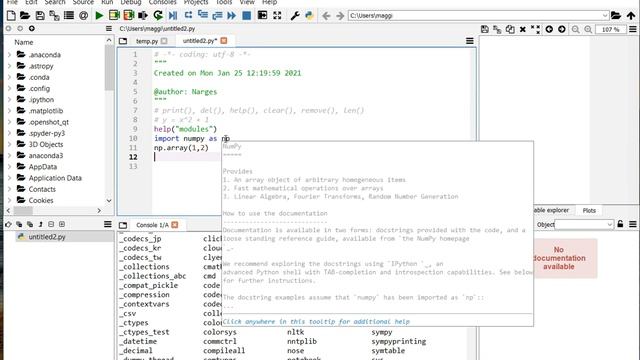
Task: Click the Run current cell icon
Action: (114, 16)
